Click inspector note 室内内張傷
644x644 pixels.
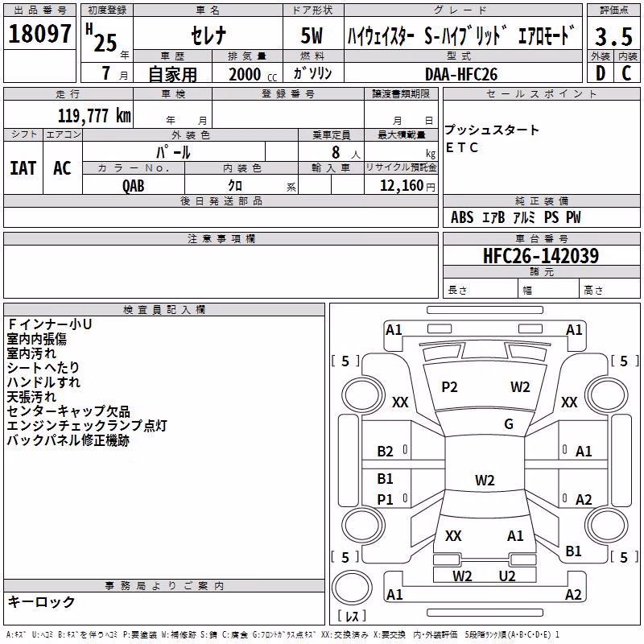coord(36,339)
